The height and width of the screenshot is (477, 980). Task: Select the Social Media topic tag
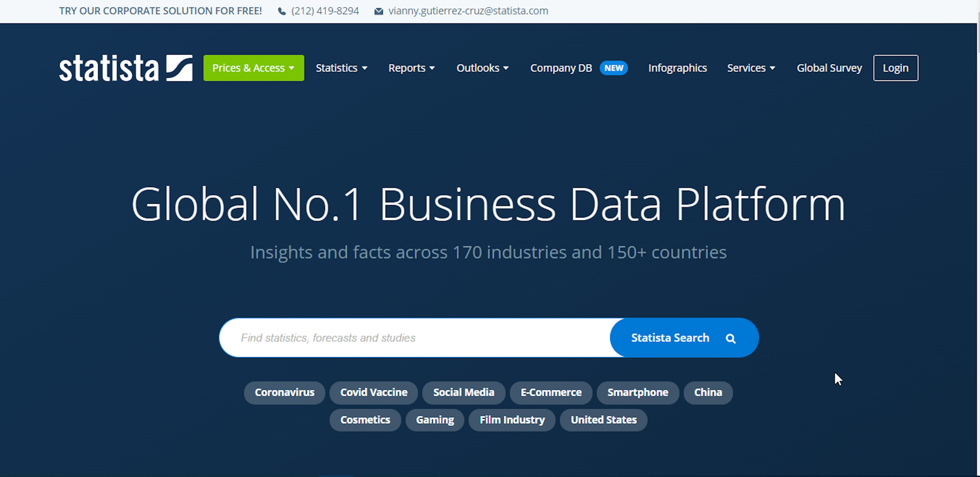464,393
